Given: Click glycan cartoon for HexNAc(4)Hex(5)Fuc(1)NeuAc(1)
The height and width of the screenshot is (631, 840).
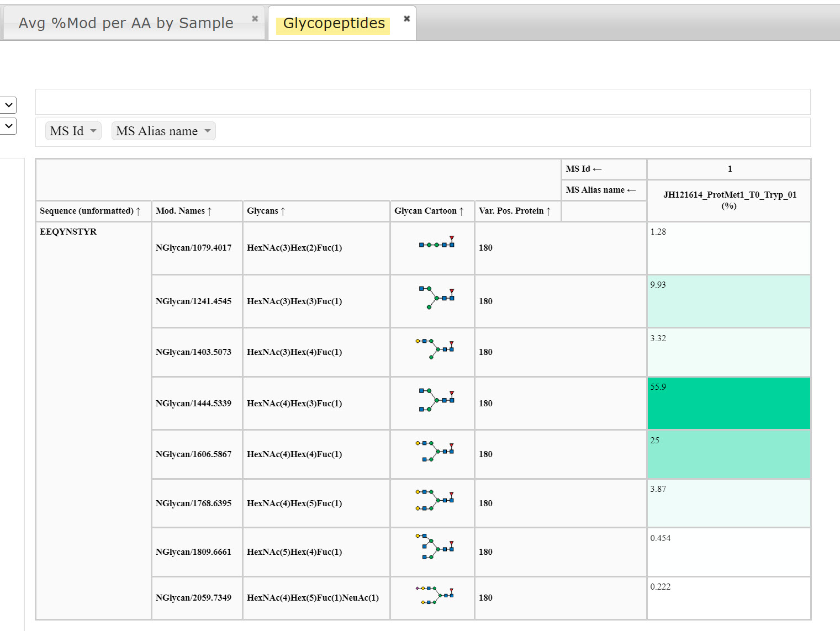Looking at the screenshot, I should [x=434, y=595].
